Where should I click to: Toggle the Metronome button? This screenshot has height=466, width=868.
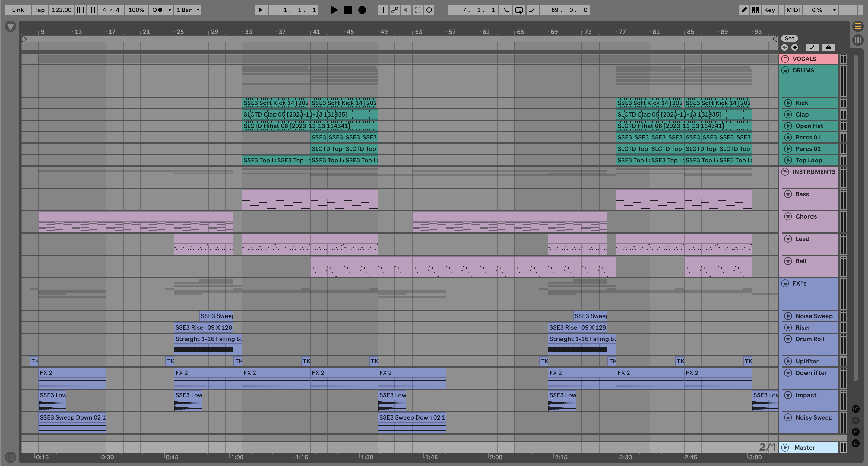pos(157,10)
